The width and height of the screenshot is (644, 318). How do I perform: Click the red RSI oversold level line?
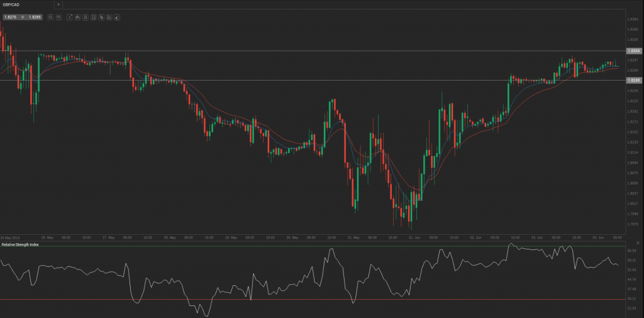(313, 300)
